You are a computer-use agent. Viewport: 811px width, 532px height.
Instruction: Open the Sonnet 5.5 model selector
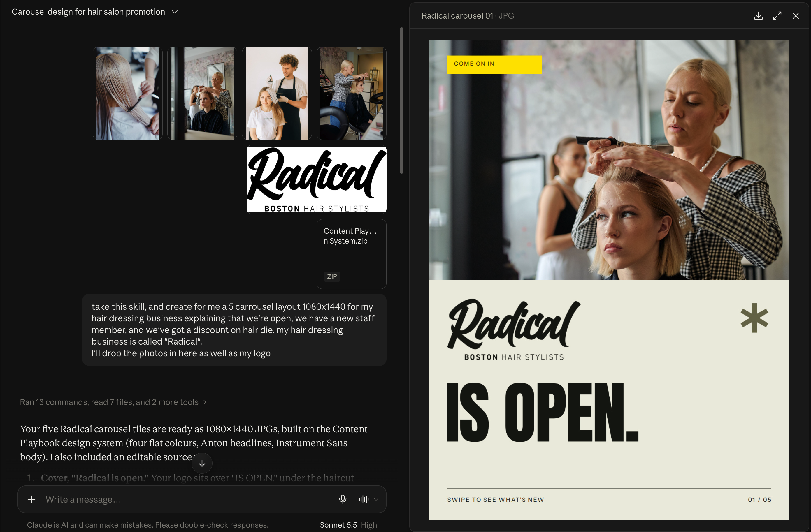338,525
